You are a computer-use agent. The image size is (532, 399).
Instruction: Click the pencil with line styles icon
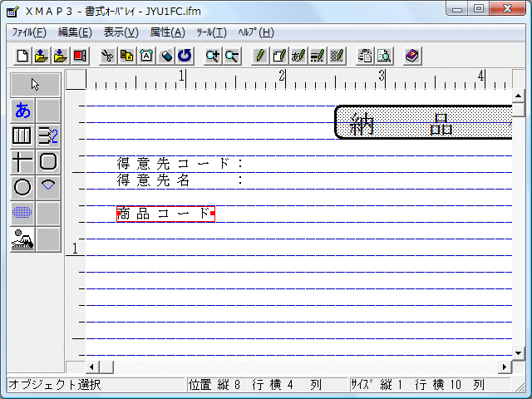pyautogui.click(x=318, y=56)
